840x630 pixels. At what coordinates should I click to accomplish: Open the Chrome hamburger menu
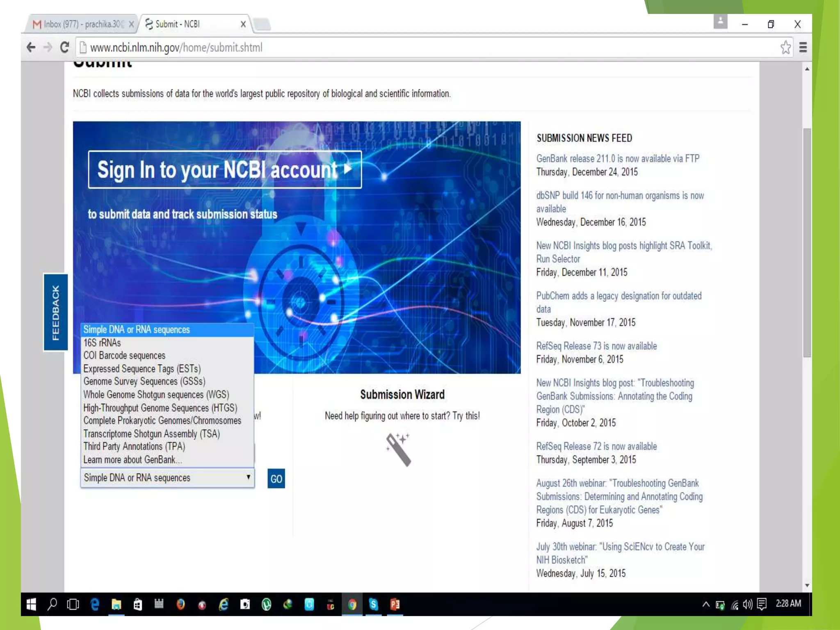point(803,48)
